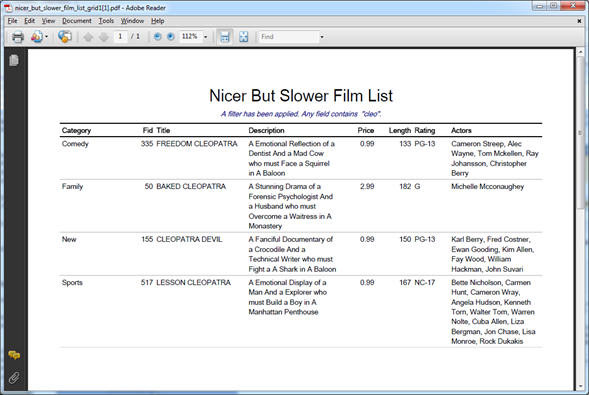The image size is (589, 395).
Task: Click into the Find search box
Action: tap(289, 37)
